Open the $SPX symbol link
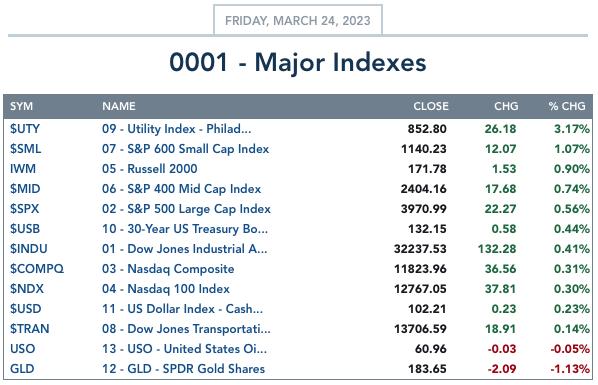The image size is (598, 385). (x=24, y=209)
